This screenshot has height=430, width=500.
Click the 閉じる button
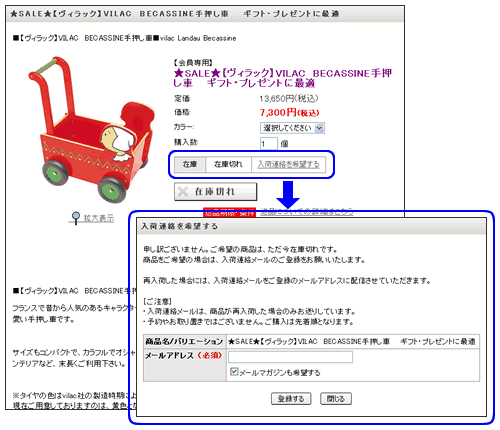pyautogui.click(x=336, y=399)
